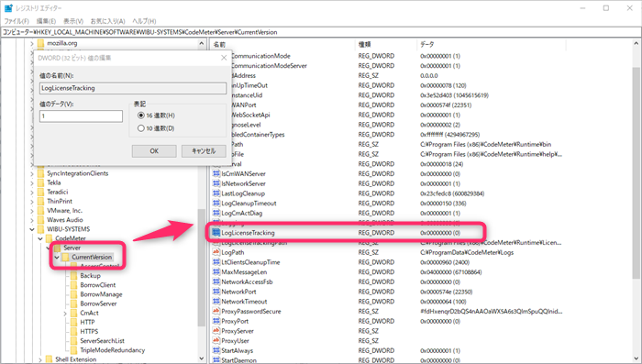This screenshot has height=364, width=642.
Task: Click the 値の名前(N) field showing LogLicenseTracking
Action: (x=133, y=88)
